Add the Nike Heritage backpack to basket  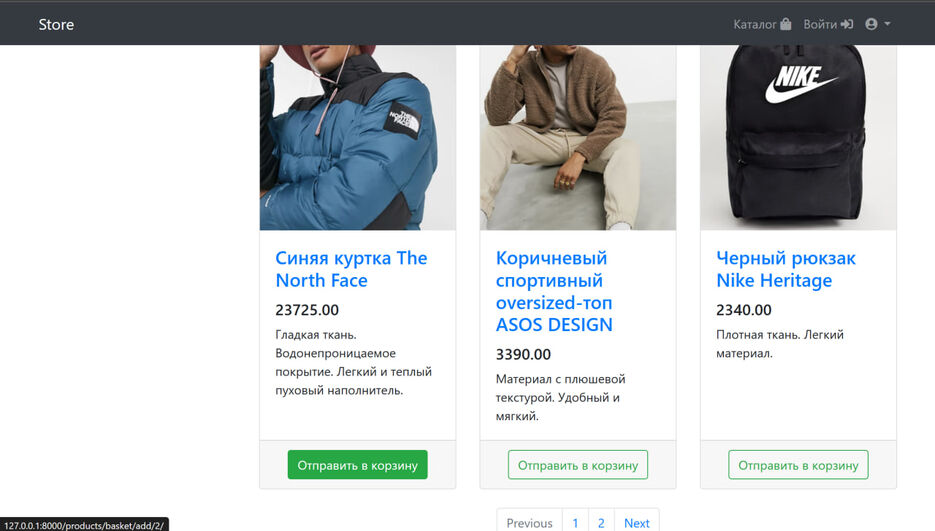798,465
